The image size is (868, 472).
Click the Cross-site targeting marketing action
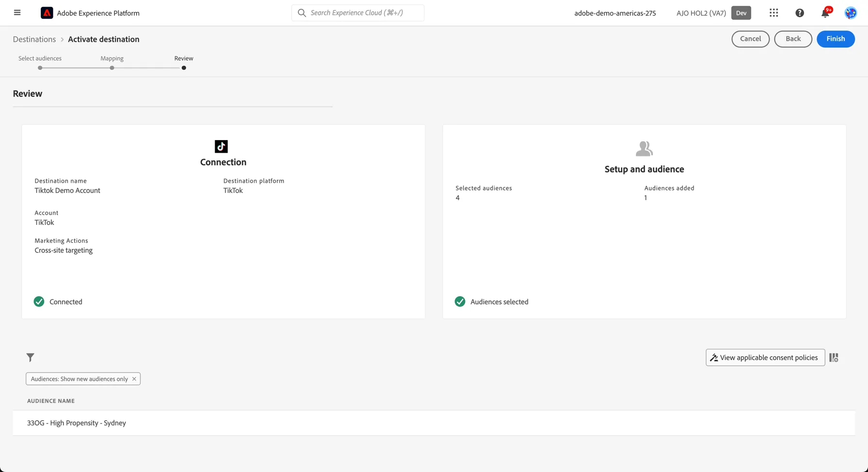point(63,251)
